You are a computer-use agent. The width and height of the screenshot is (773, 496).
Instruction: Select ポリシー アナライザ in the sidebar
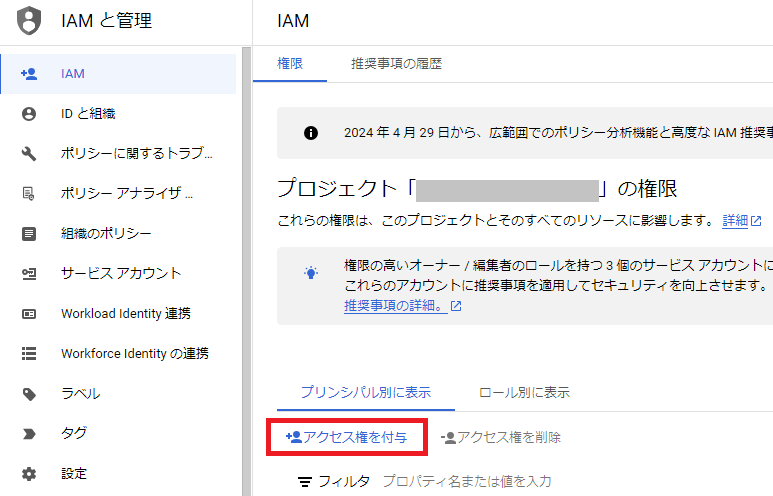(118, 194)
